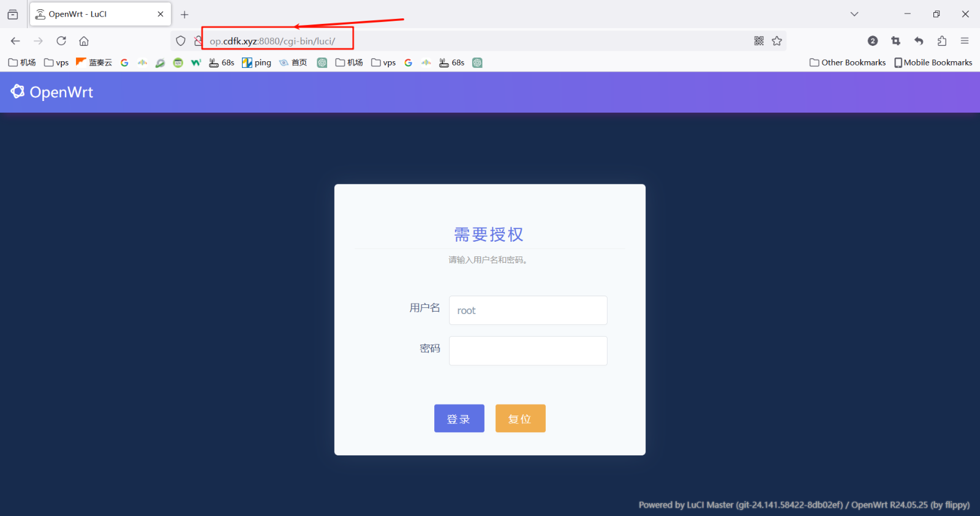This screenshot has height=516, width=980.
Task: Expand the Other Bookmarks folder
Action: pyautogui.click(x=848, y=62)
